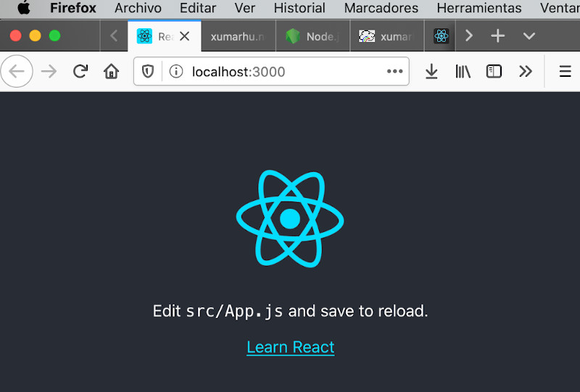
Task: Go to the Firefox home page
Action: click(x=111, y=71)
